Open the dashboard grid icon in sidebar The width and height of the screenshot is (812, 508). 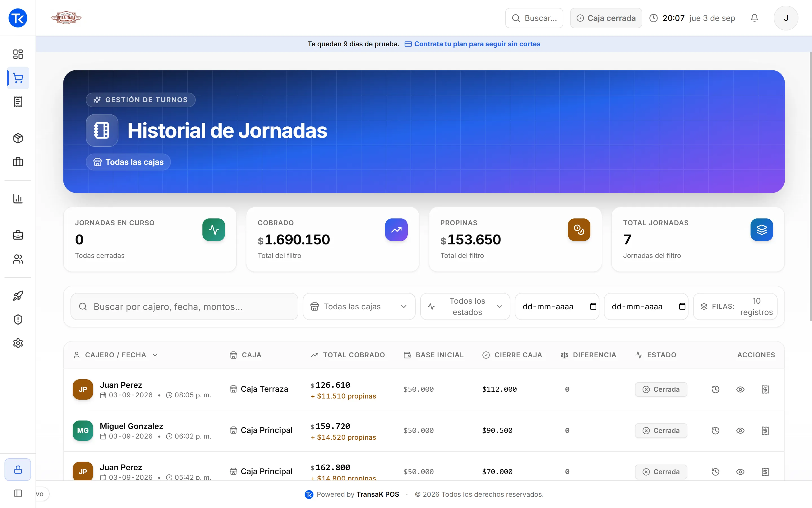18,54
